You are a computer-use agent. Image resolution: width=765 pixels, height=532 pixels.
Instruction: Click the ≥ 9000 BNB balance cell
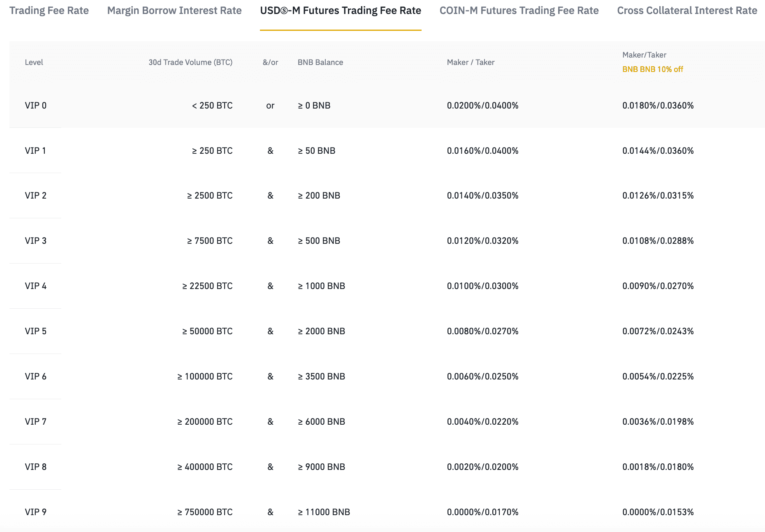point(321,467)
